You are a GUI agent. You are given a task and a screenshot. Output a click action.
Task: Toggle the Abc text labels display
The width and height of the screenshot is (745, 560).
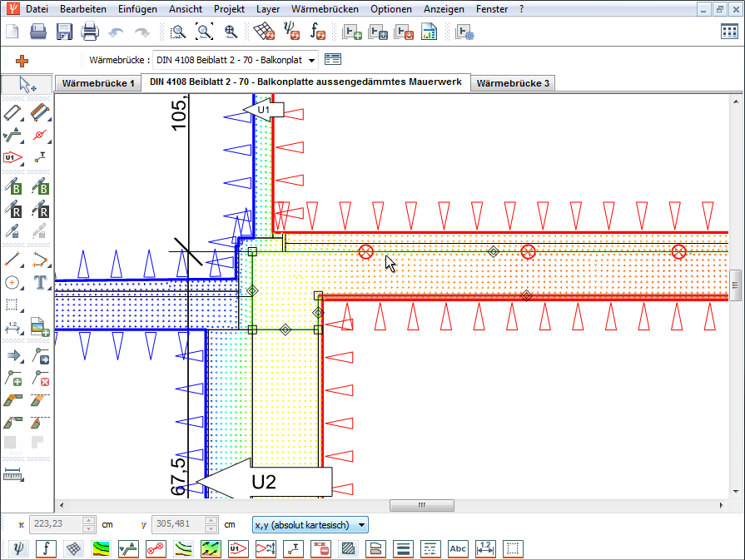[458, 548]
